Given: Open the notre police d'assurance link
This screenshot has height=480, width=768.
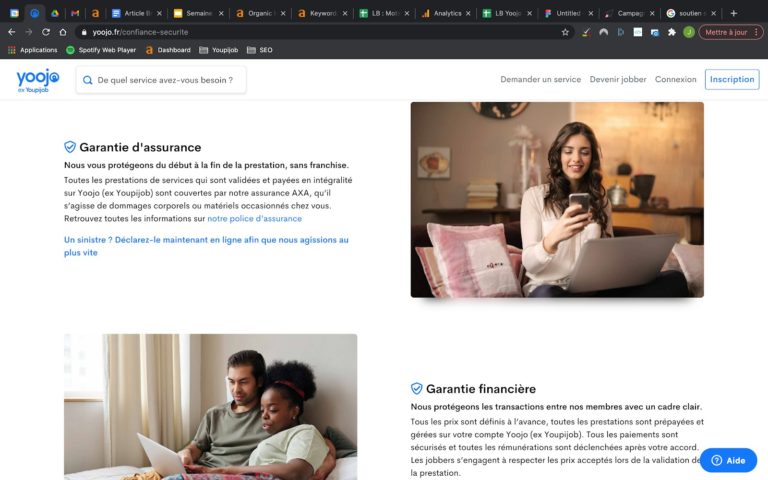Looking at the screenshot, I should point(255,218).
